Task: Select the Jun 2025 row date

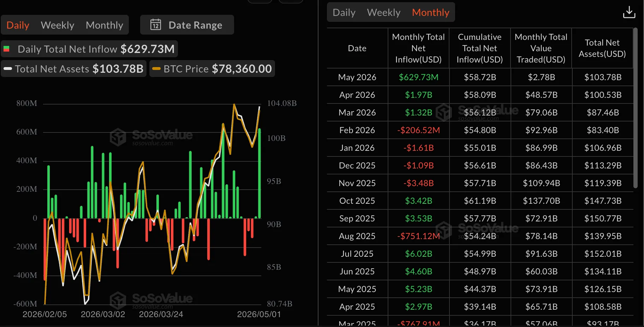Action: tap(357, 271)
